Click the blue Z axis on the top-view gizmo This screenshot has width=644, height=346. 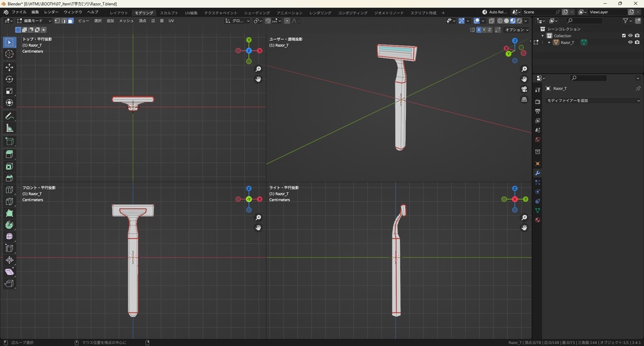(249, 50)
